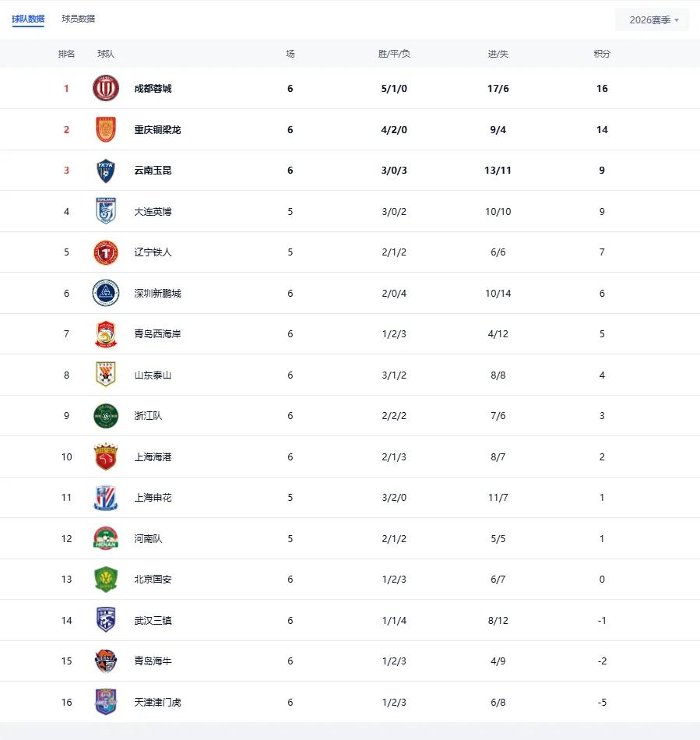This screenshot has width=700, height=740.
Task: Open the 2026赛季 season dropdown
Action: (653, 20)
